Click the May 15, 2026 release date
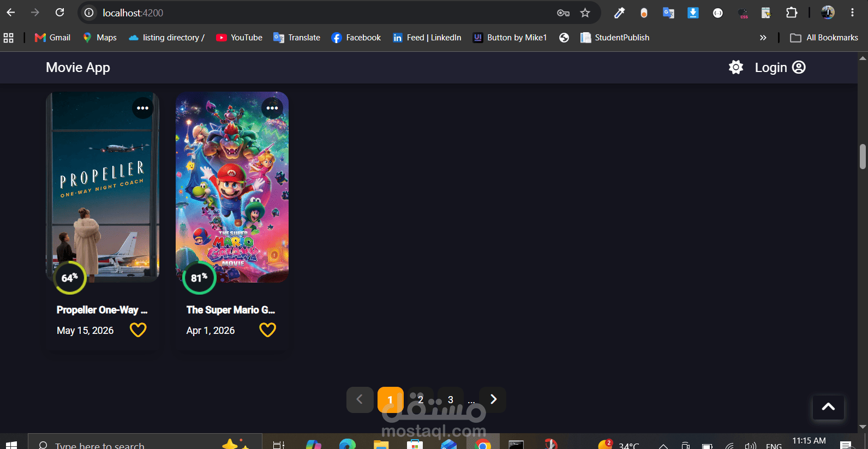 click(85, 331)
